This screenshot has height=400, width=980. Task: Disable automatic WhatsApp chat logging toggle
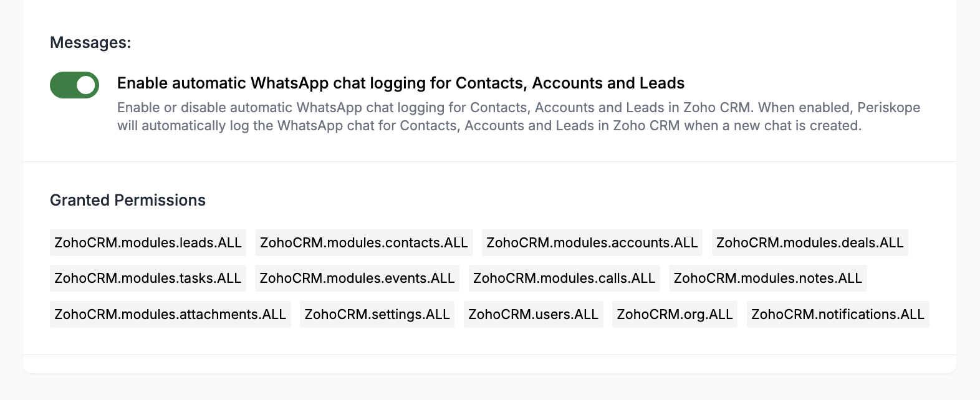[x=74, y=85]
